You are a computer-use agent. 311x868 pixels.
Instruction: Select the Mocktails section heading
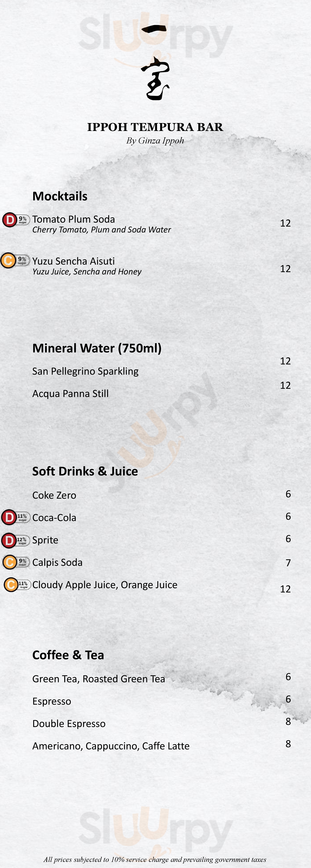[x=60, y=196]
